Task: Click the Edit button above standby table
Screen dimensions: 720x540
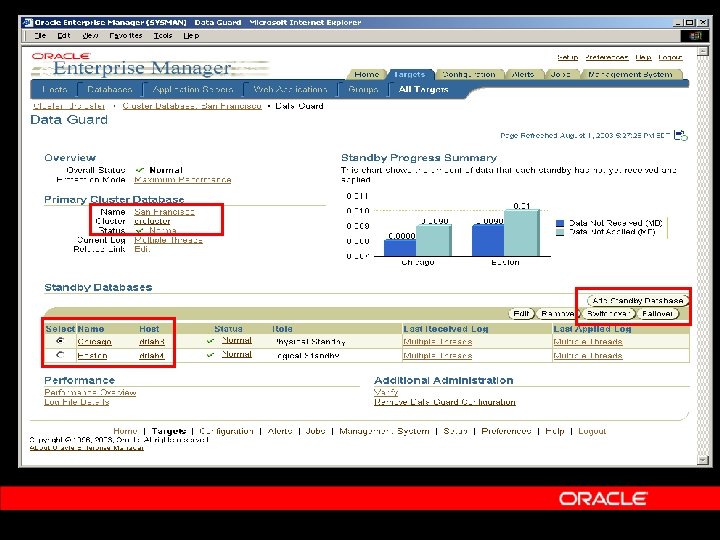Action: [x=521, y=314]
